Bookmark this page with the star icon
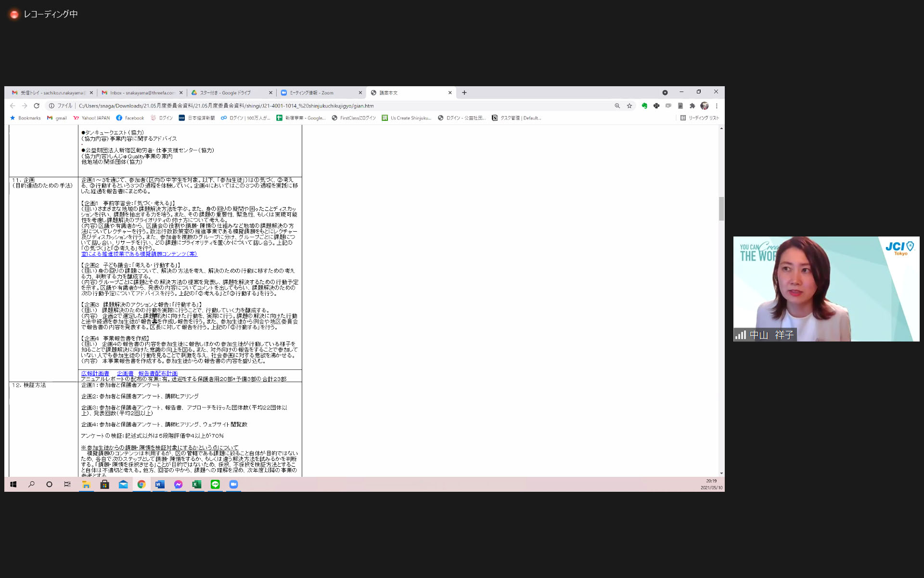Image resolution: width=924 pixels, height=578 pixels. [629, 106]
